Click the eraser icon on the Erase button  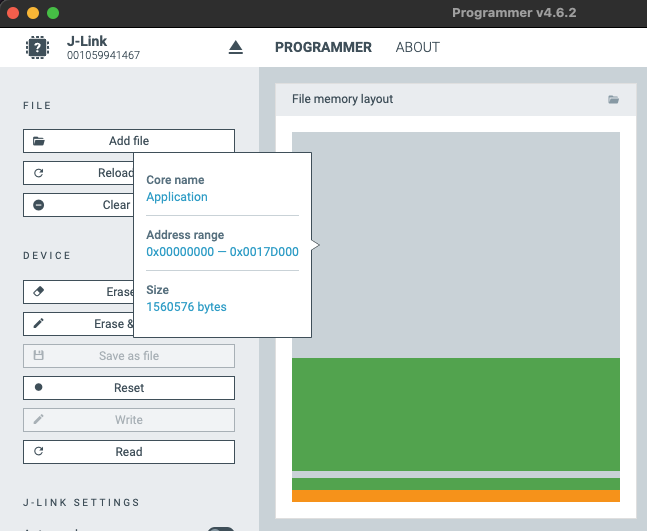click(x=39, y=292)
